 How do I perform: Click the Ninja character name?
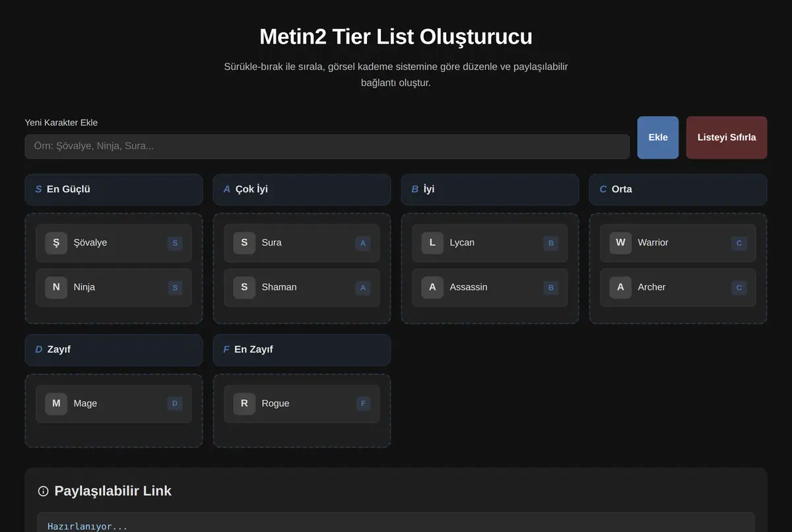[84, 287]
